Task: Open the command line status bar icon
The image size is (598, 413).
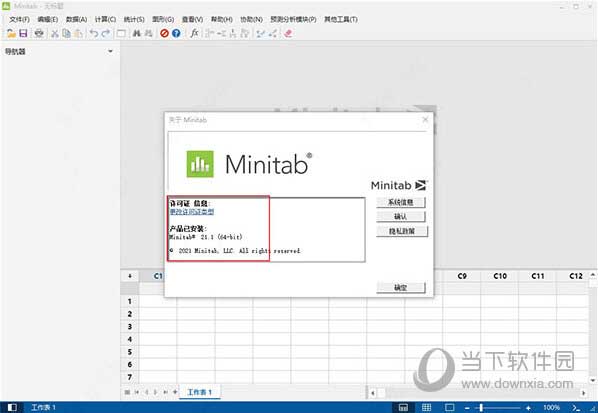Action: 576,408
